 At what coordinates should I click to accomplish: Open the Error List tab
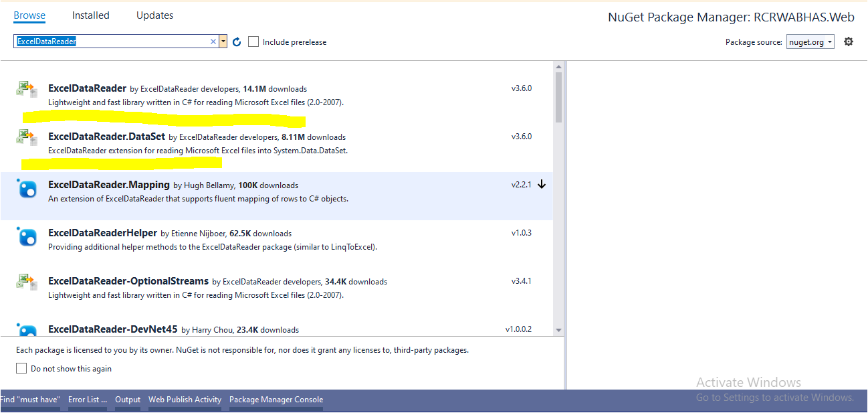88,400
